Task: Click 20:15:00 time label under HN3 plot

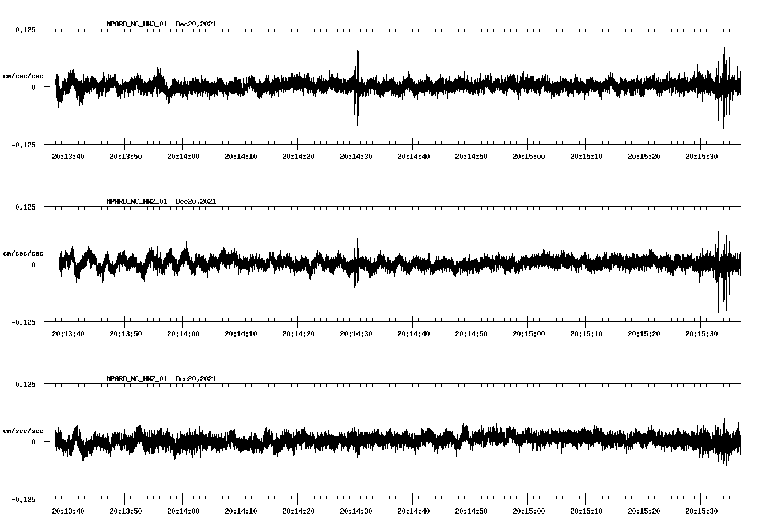Action: pos(529,156)
